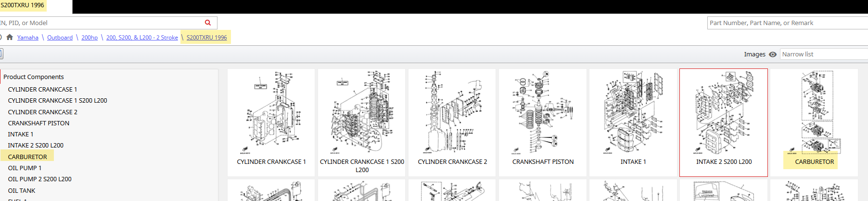This screenshot has height=201, width=868.
Task: Go to home via house icon
Action: tap(10, 37)
